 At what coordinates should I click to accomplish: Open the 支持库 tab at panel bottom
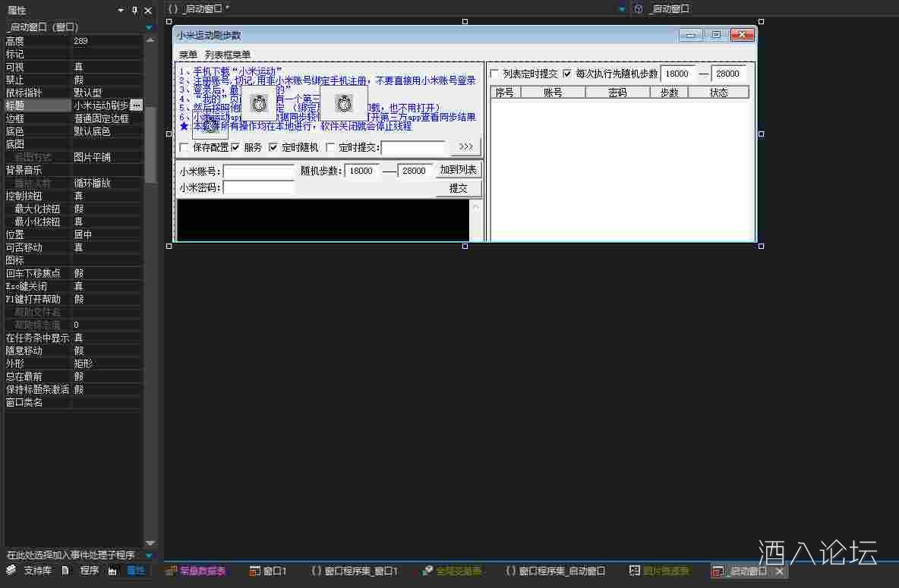pos(31,571)
